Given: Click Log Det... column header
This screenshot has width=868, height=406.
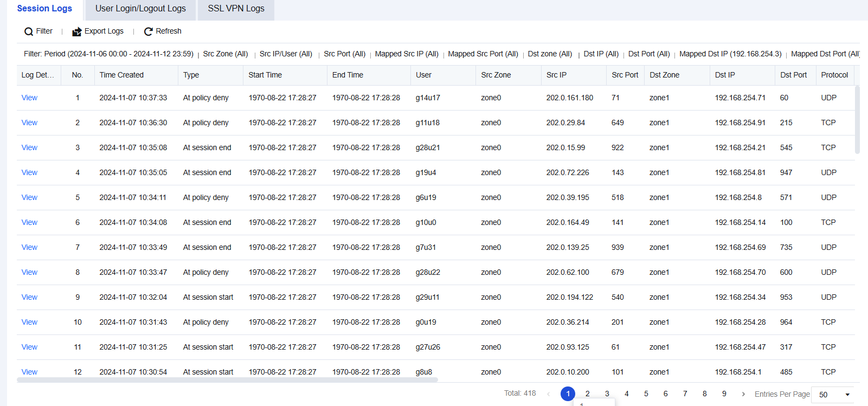Looking at the screenshot, I should 38,75.
